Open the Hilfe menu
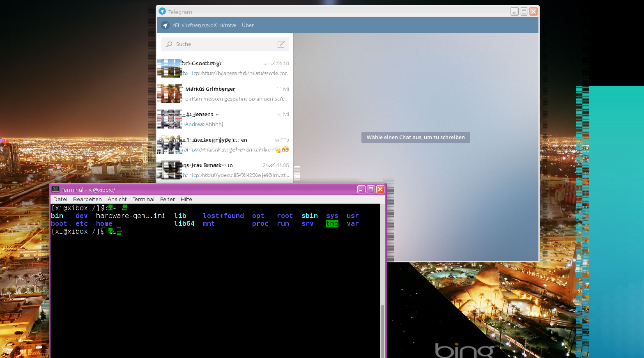This screenshot has width=644, height=358. (186, 200)
